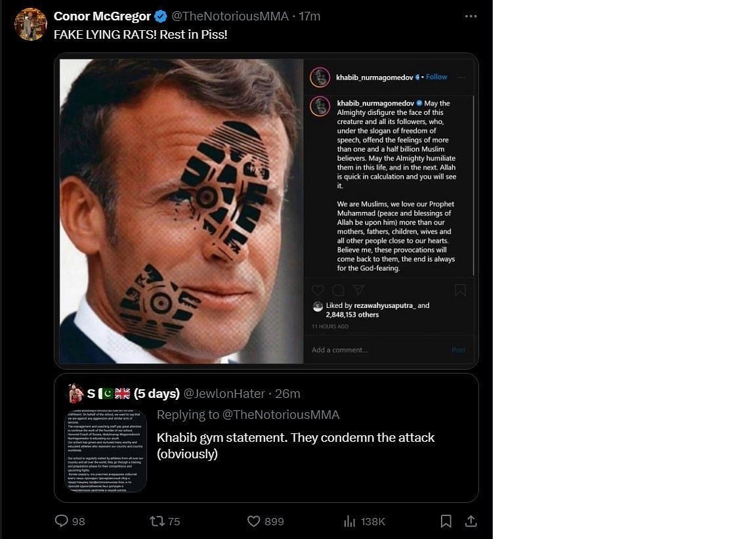Viewport: 756px width, 539px height.
Task: Open the three-dot more options menu
Action: (471, 16)
